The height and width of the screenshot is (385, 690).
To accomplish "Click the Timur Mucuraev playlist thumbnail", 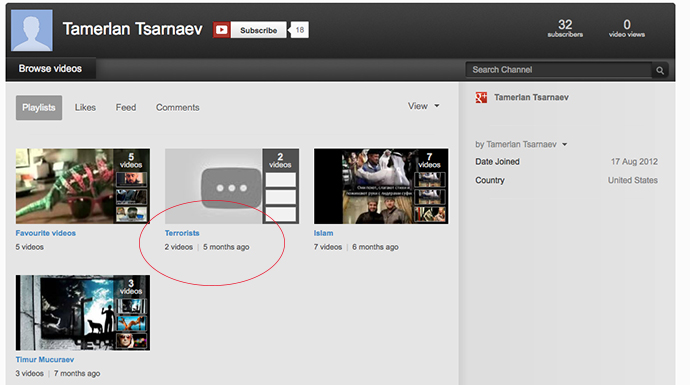I will pos(83,313).
